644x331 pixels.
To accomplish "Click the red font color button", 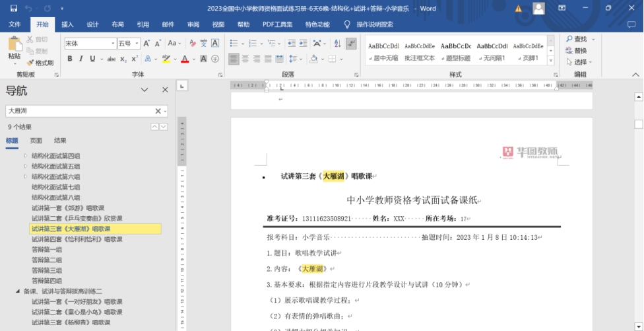I will pos(185,59).
